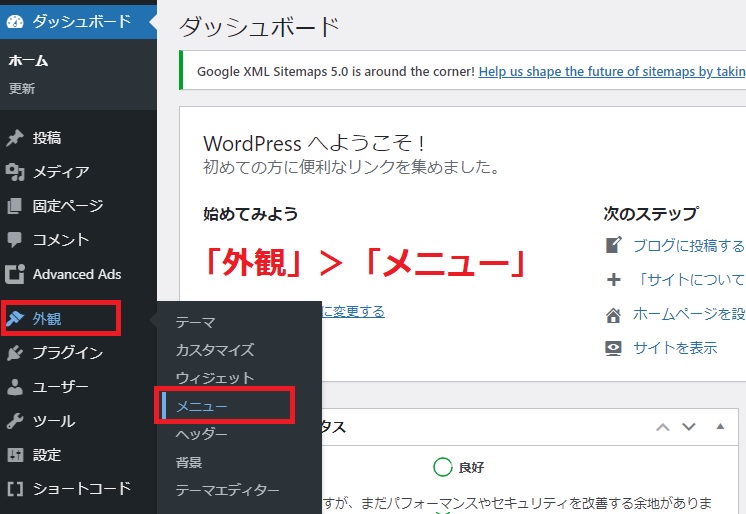The height and width of the screenshot is (514, 746).
Task: Click the ダッシュボード page heading
Action: click(x=259, y=26)
